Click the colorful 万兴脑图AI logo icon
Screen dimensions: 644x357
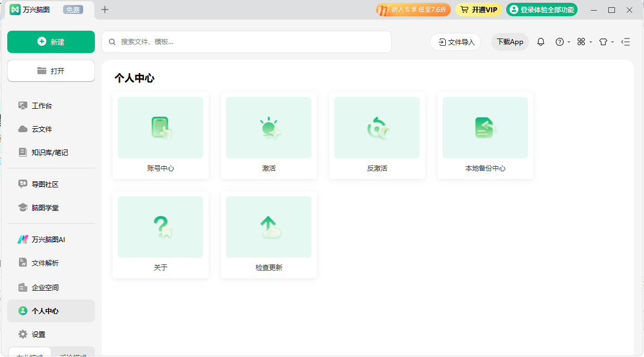click(x=22, y=239)
